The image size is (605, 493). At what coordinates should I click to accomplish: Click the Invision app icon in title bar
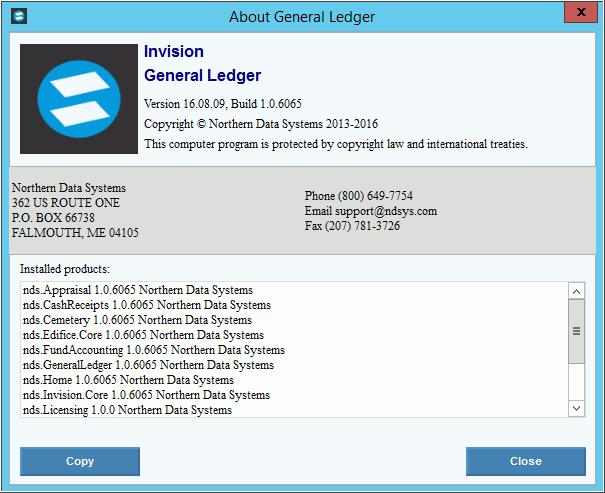pos(19,16)
